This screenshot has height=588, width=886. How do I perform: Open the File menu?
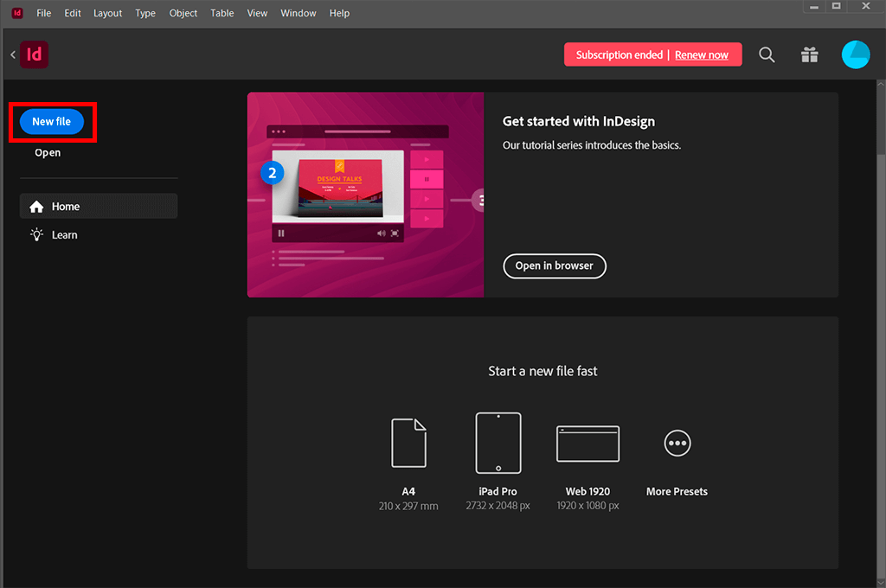click(43, 13)
